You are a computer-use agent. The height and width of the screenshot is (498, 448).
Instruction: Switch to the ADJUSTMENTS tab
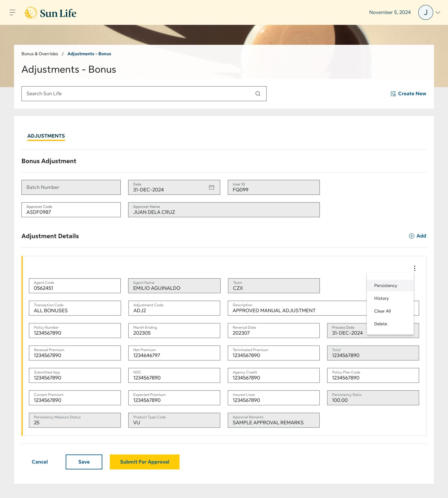pos(46,136)
